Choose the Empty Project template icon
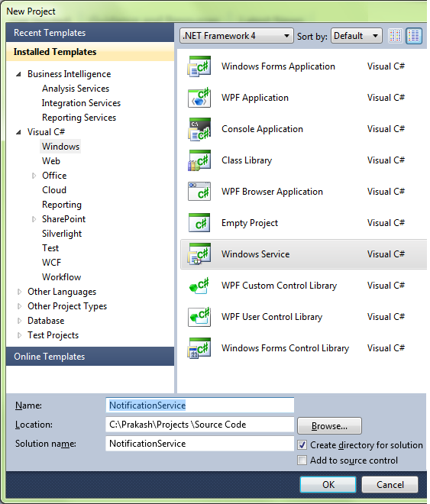 click(199, 223)
